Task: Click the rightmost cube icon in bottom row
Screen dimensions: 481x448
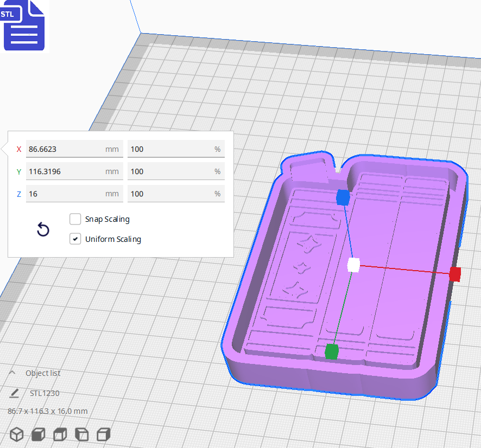Action: (103, 434)
